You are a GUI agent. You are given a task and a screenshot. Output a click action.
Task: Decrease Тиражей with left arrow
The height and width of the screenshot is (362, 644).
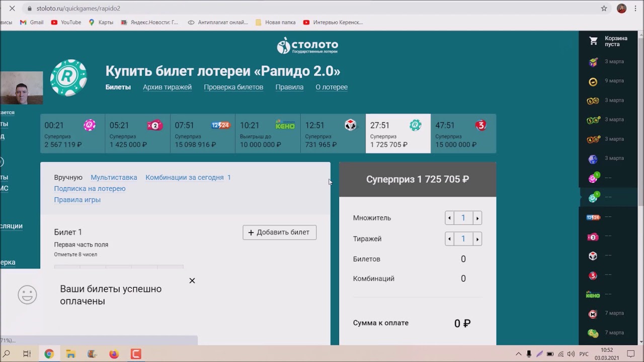(x=449, y=239)
